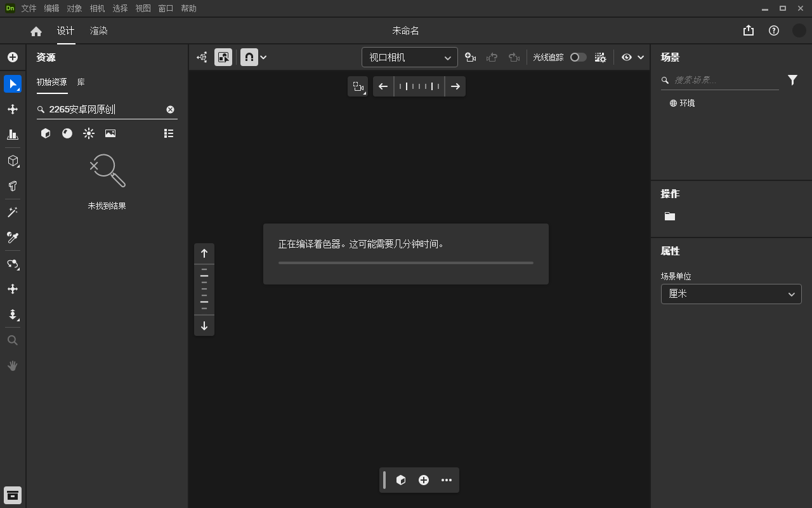This screenshot has width=812, height=508.
Task: Toggle the magnet snapping tool
Action: (x=249, y=57)
